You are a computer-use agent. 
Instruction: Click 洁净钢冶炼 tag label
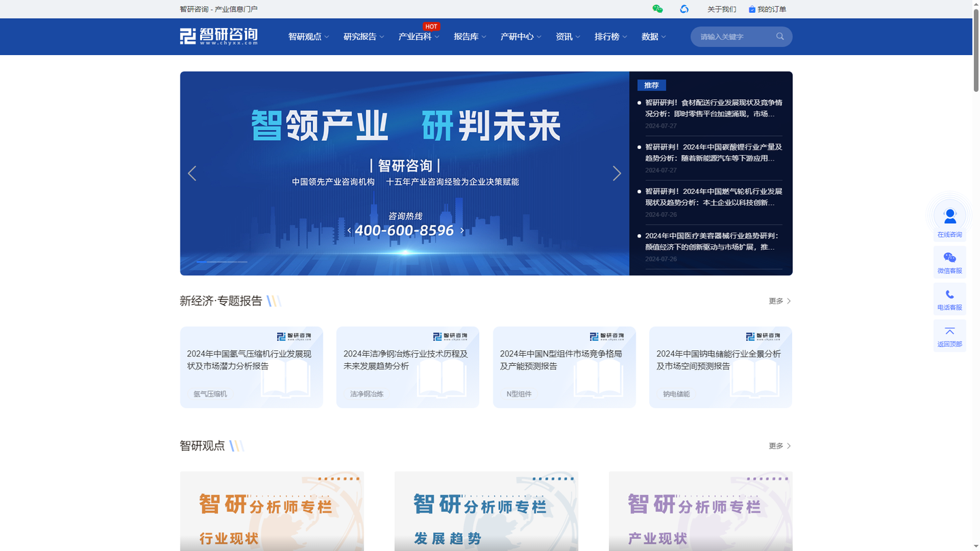click(x=367, y=394)
